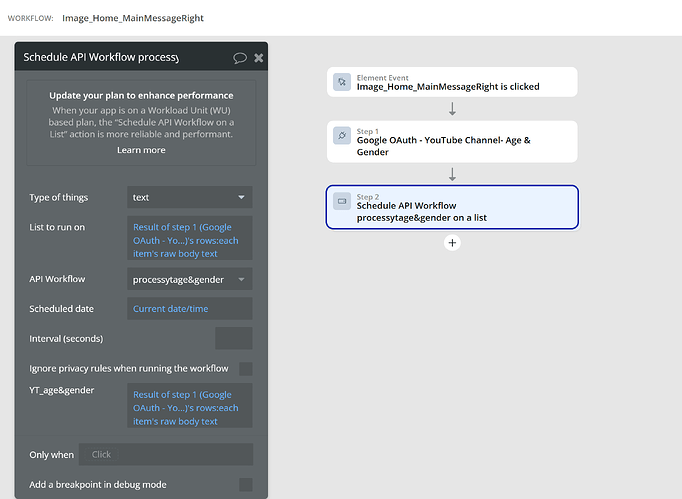Open the Learn more link
The width and height of the screenshot is (682, 499).
[x=141, y=150]
